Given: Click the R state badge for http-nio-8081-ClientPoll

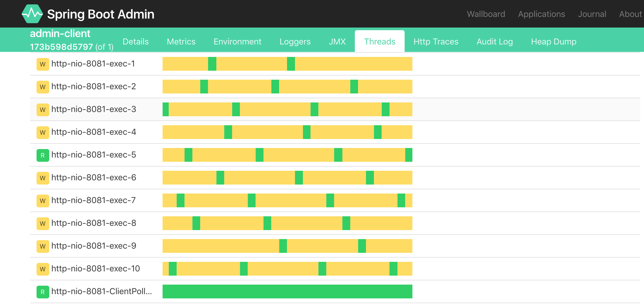Looking at the screenshot, I should click(43, 292).
